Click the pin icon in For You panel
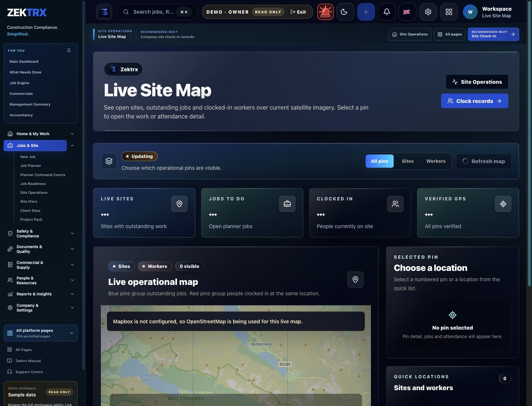 click(69, 50)
